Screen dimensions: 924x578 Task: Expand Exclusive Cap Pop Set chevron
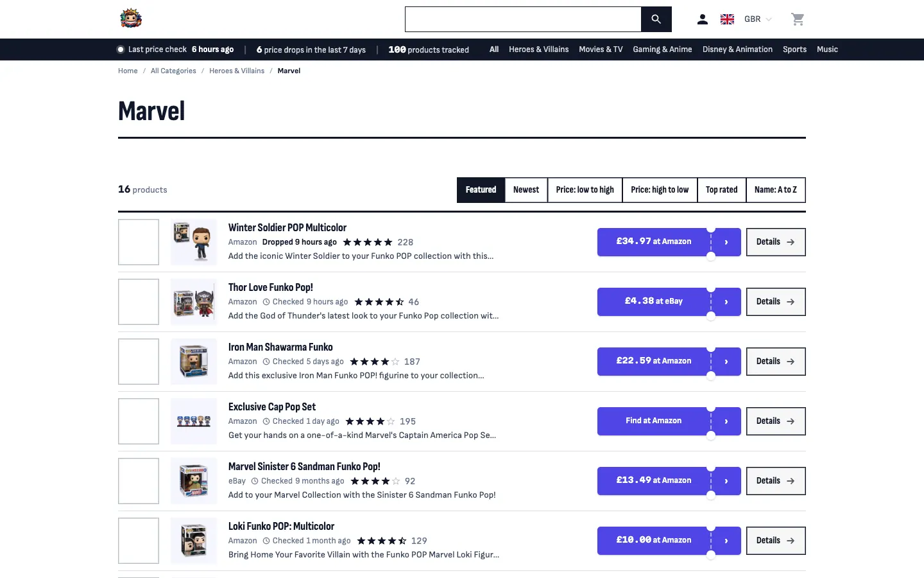[x=726, y=421]
